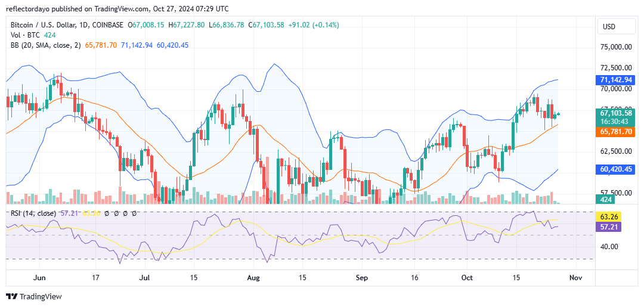The image size is (644, 307).
Task: Click the Bitcoin / U.S. Dollar symbol title
Action: (x=67, y=25)
